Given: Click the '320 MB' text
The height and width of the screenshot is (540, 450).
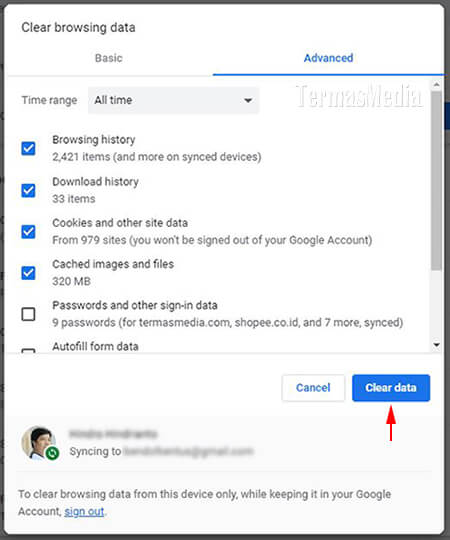Looking at the screenshot, I should pos(71,281).
